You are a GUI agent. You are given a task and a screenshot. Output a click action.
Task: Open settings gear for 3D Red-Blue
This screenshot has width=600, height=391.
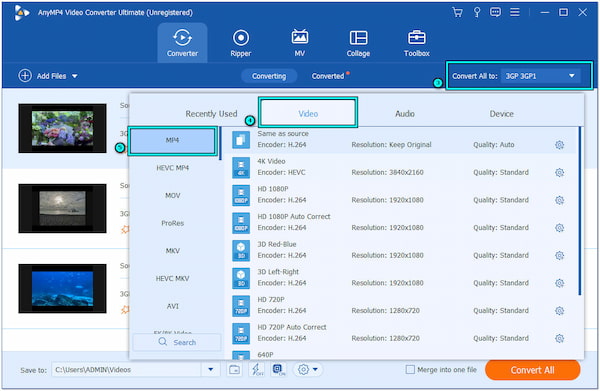(559, 256)
